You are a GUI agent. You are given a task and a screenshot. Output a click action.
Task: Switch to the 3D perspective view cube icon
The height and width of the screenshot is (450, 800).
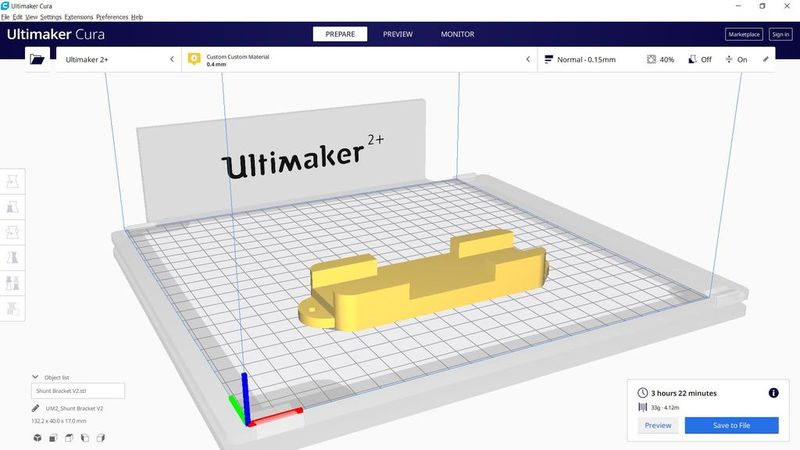(x=36, y=438)
